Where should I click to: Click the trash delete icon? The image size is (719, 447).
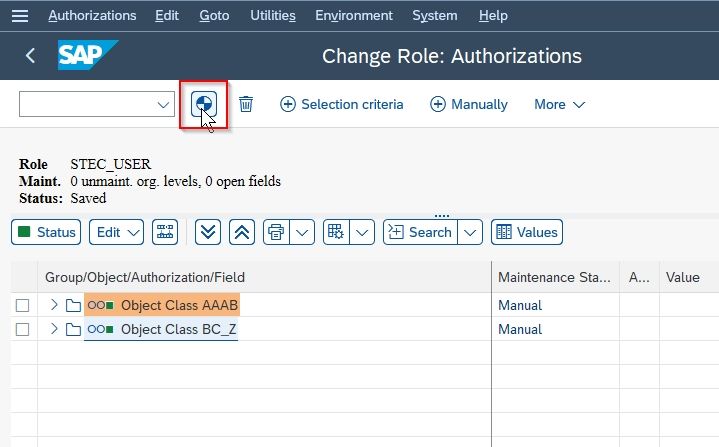(x=246, y=104)
